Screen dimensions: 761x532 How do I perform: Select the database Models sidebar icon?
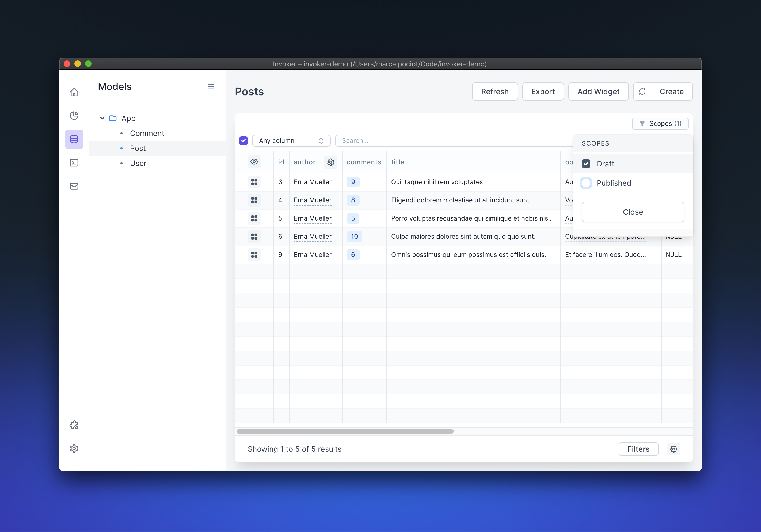click(x=74, y=139)
